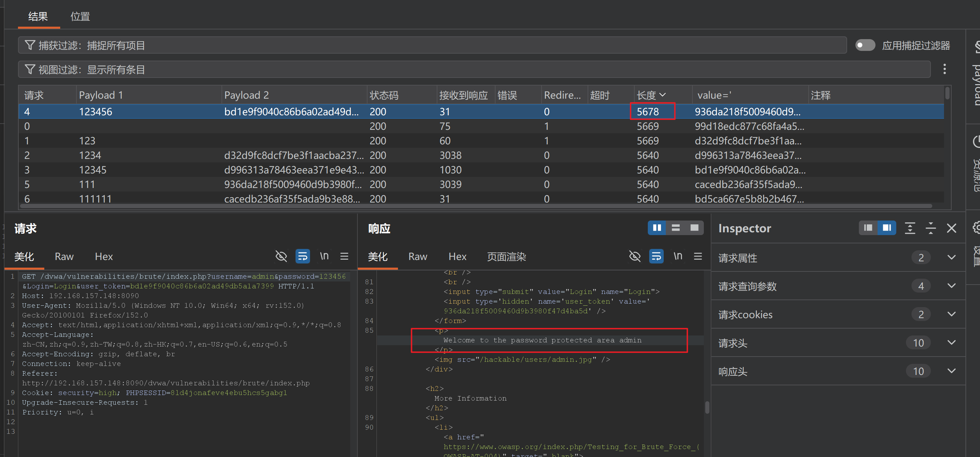Click the Inspector collapse all sections icon
The height and width of the screenshot is (457, 980).
(931, 228)
